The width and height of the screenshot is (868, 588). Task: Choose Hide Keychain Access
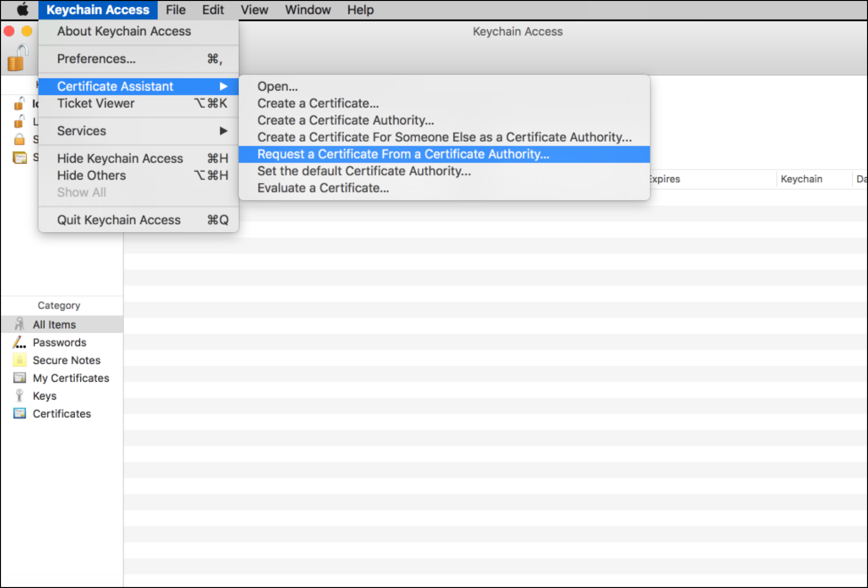139,158
